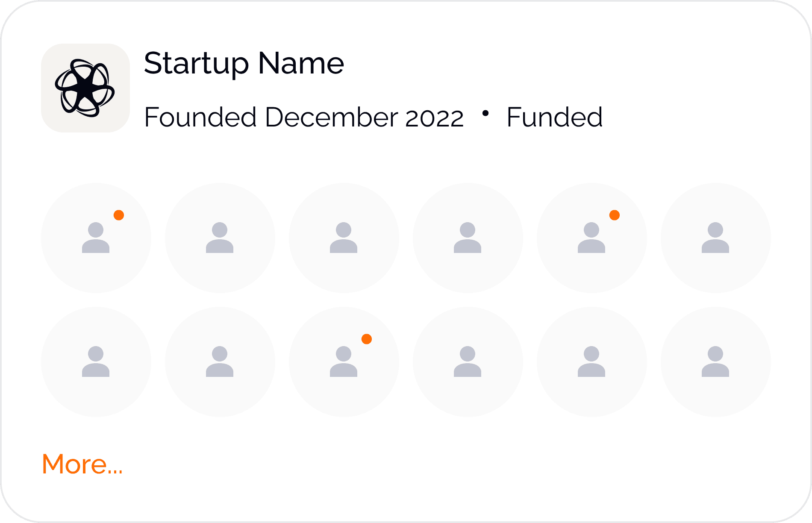
Task: Click the More... link
Action: pyautogui.click(x=82, y=464)
